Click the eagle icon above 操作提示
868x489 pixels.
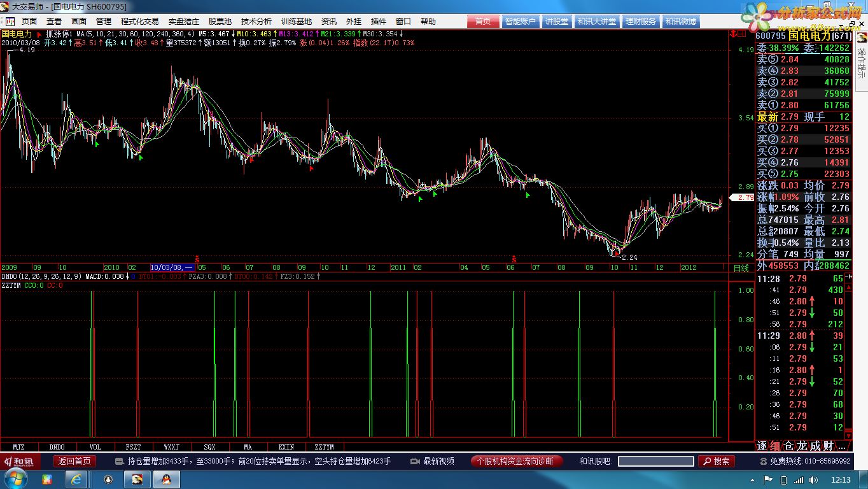click(862, 37)
